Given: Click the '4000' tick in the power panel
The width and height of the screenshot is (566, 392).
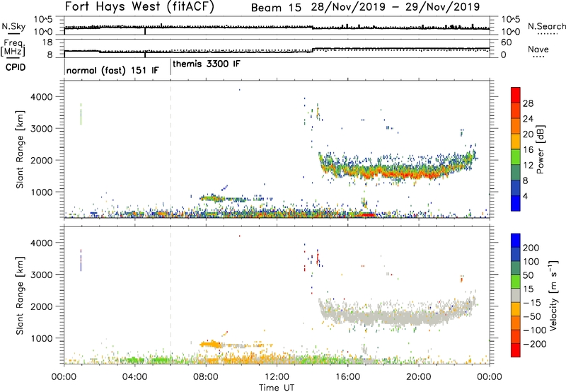Looking at the screenshot, I should (x=42, y=97).
